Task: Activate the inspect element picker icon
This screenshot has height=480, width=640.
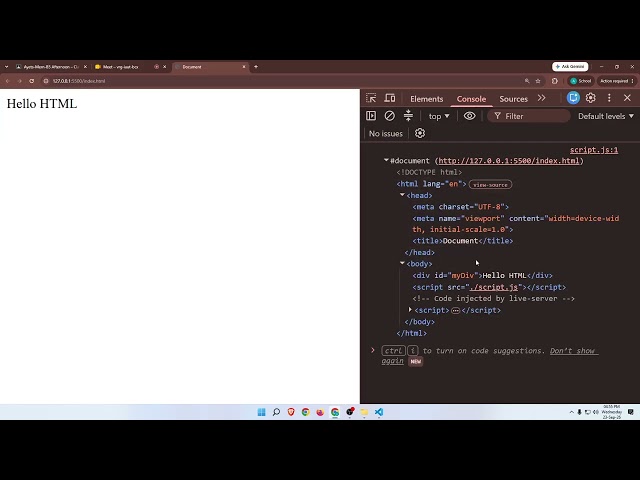Action: tap(371, 98)
